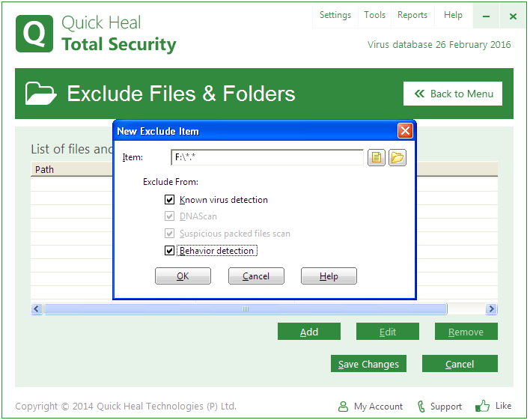Screen dimensions: 530x420
Task: Uncheck Known virus detection checkbox
Action: point(170,200)
